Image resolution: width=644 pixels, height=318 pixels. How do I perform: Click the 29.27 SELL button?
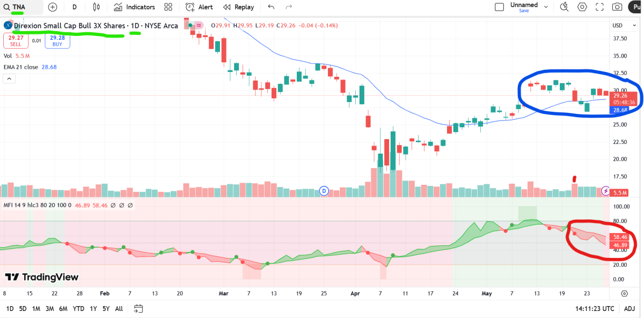coord(16,41)
